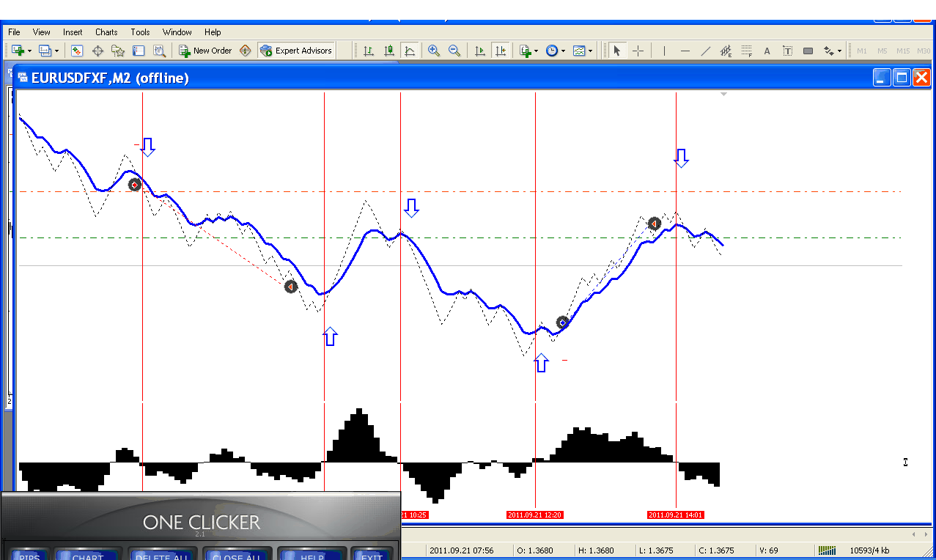Click the New Order button
The height and width of the screenshot is (560, 936).
pyautogui.click(x=206, y=51)
